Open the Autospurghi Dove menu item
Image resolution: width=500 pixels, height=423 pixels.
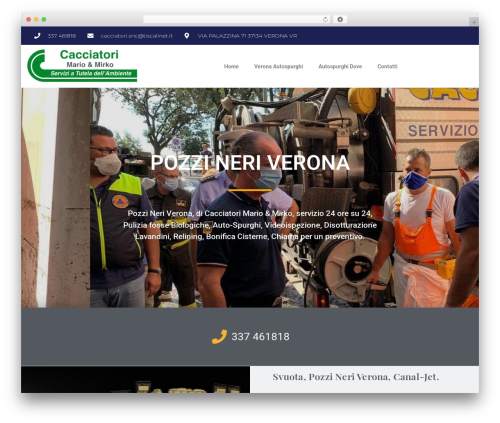340,66
